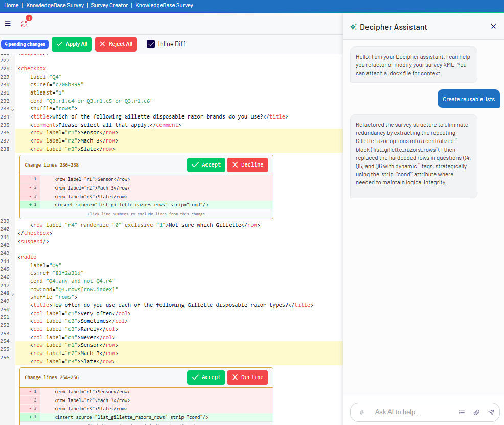Collapse code fold arrow at line 233
504x425 pixels.
click(x=13, y=110)
